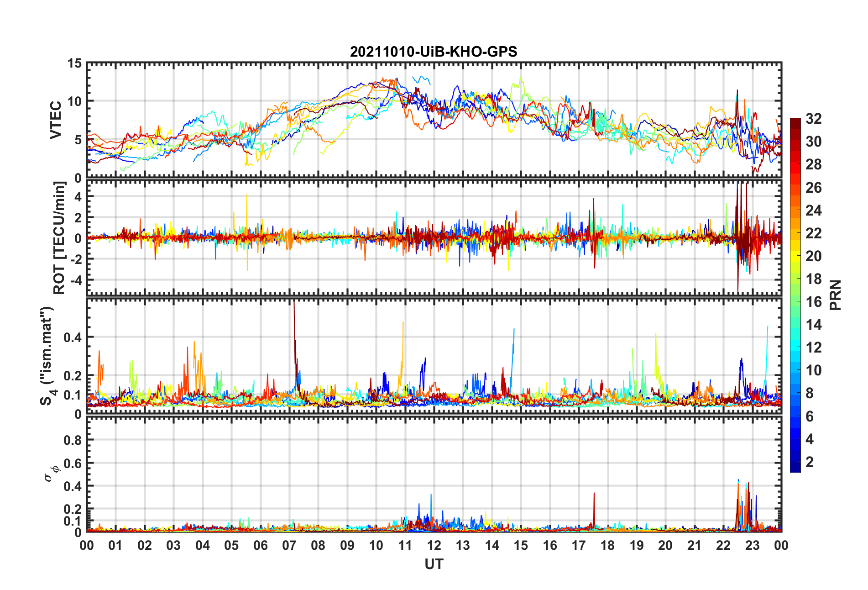Select the VTEC y-axis label
Image resolution: width=868 pixels, height=590 pixels.
click(x=55, y=120)
